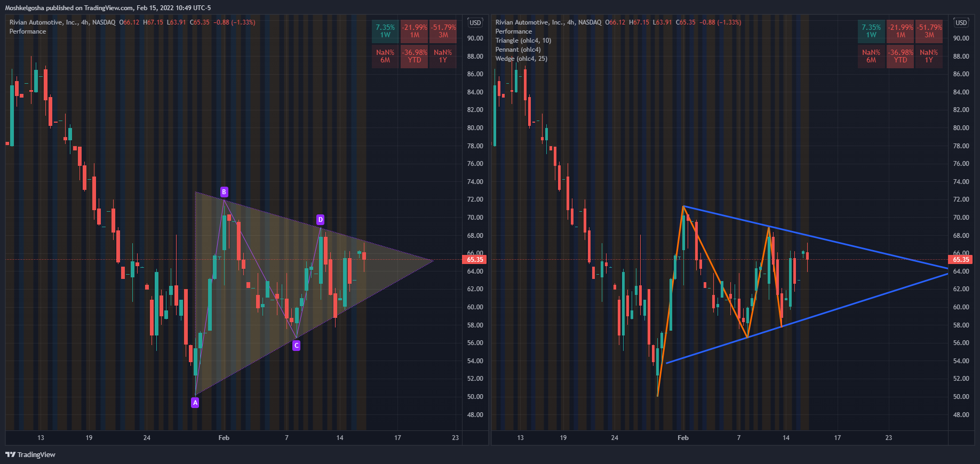Click the 48.00 price level on right chart axis
Image resolution: width=980 pixels, height=464 pixels.
[961, 414]
